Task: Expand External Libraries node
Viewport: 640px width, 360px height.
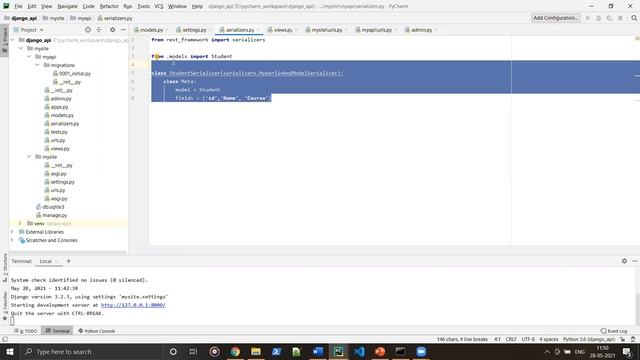Action: (x=12, y=232)
